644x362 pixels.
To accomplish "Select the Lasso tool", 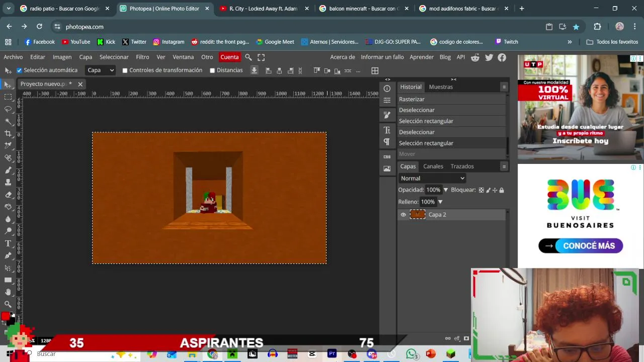I will pyautogui.click(x=8, y=109).
